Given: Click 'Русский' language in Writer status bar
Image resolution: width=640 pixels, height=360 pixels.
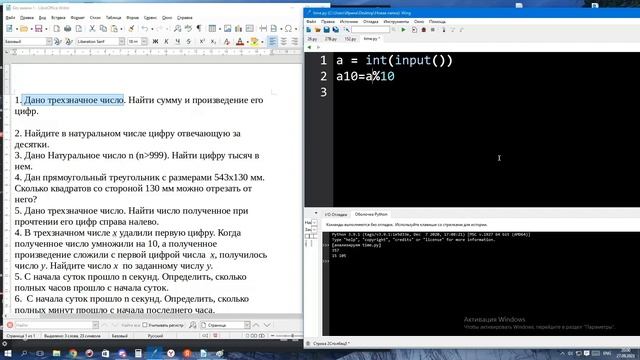Looking at the screenshot, I should (x=155, y=336).
